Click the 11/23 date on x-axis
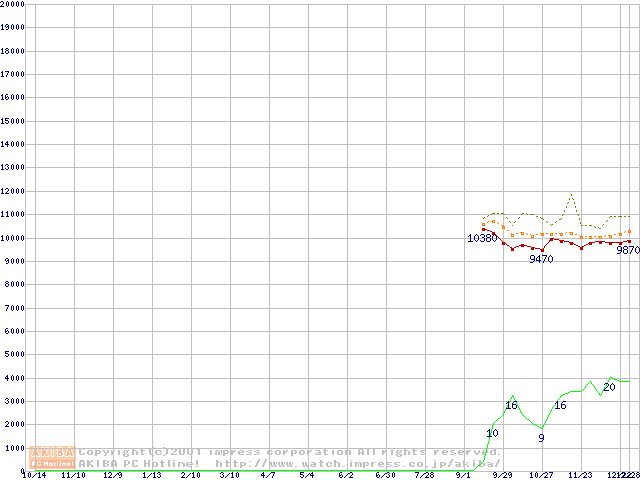 point(580,476)
